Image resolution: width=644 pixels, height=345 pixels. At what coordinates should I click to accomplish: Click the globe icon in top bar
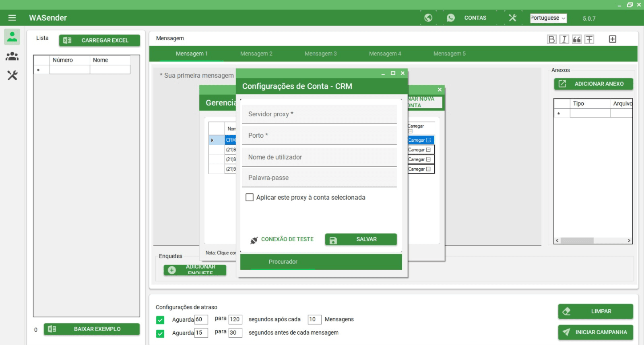coord(428,18)
